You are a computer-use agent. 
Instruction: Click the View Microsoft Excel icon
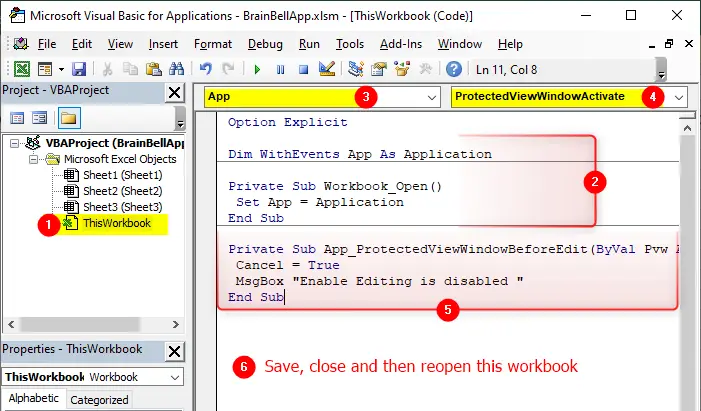tap(22, 69)
